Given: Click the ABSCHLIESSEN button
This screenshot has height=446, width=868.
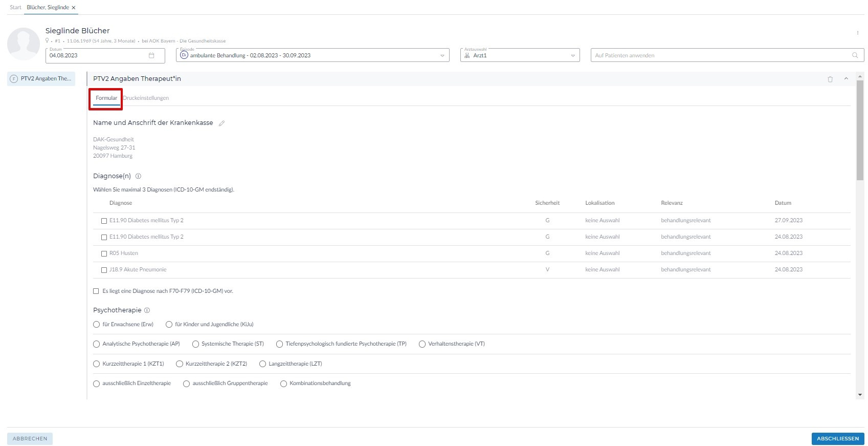Looking at the screenshot, I should (837, 439).
